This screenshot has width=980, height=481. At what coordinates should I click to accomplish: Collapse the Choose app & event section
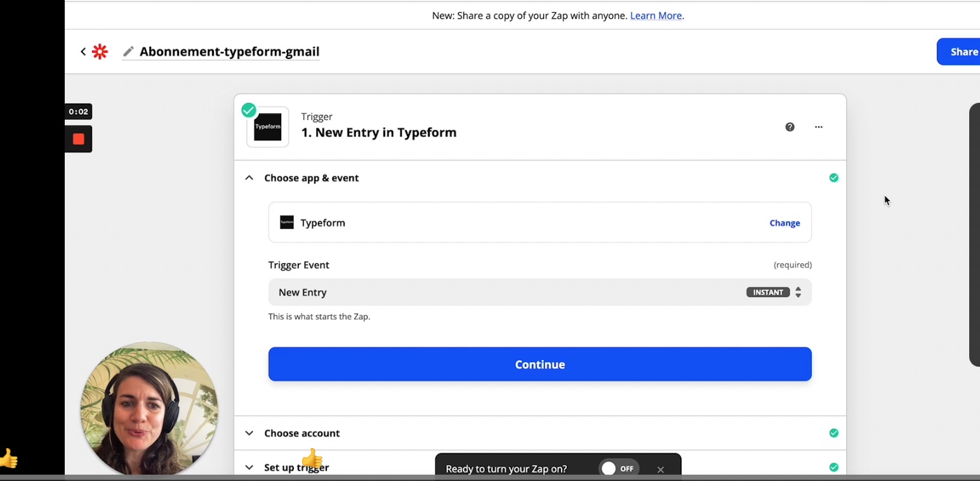(x=249, y=178)
